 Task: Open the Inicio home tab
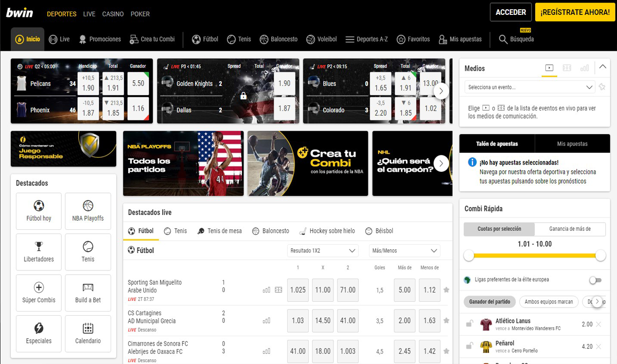point(28,39)
